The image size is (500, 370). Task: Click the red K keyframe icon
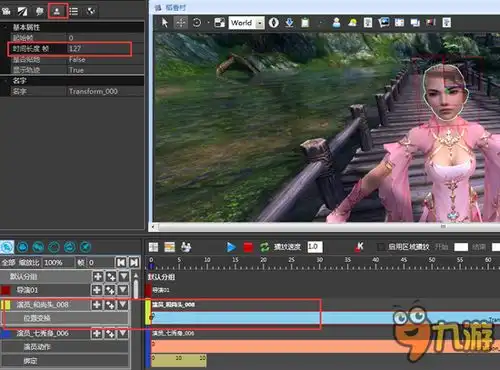tap(359, 247)
